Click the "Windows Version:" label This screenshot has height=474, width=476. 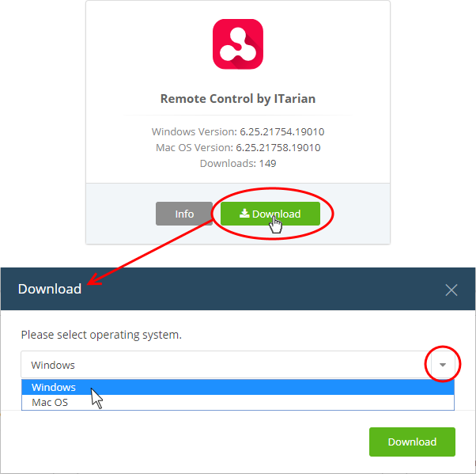(195, 132)
